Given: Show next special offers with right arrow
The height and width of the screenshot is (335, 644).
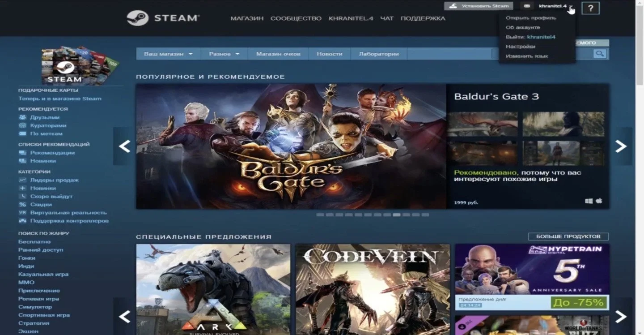Looking at the screenshot, I should (x=621, y=316).
